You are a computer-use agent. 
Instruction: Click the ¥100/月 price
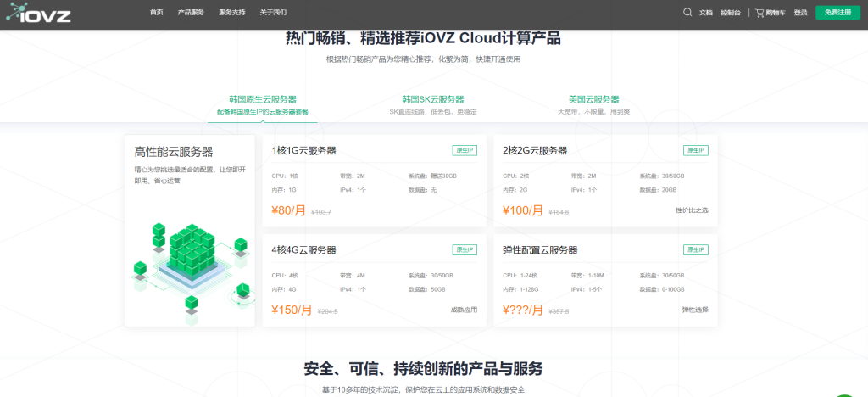(x=523, y=210)
